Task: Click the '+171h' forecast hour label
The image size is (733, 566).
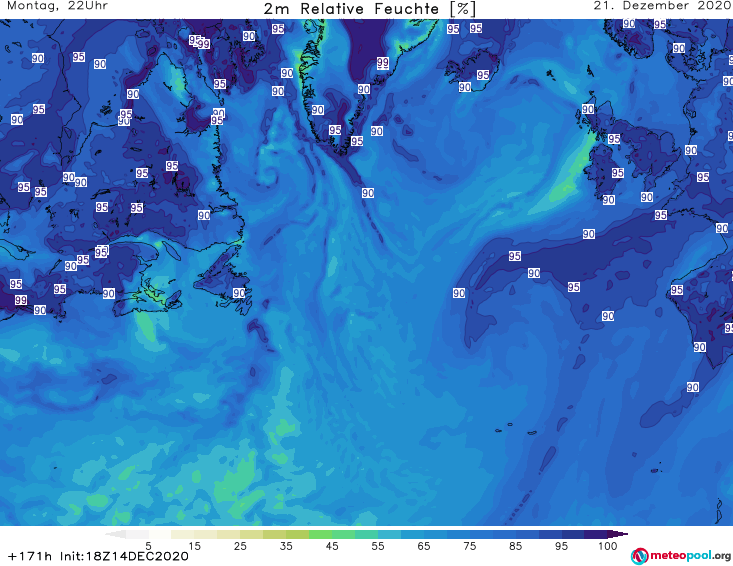Action: point(30,556)
